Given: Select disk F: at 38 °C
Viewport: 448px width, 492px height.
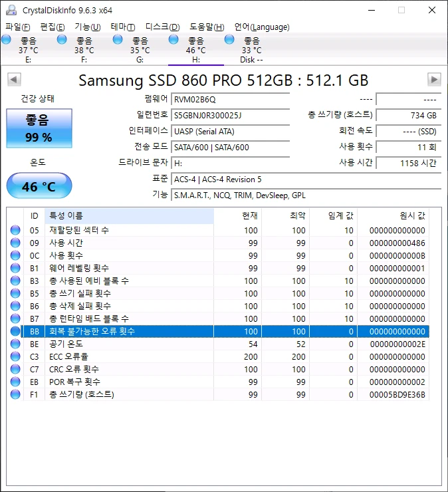Looking at the screenshot, I should point(84,50).
